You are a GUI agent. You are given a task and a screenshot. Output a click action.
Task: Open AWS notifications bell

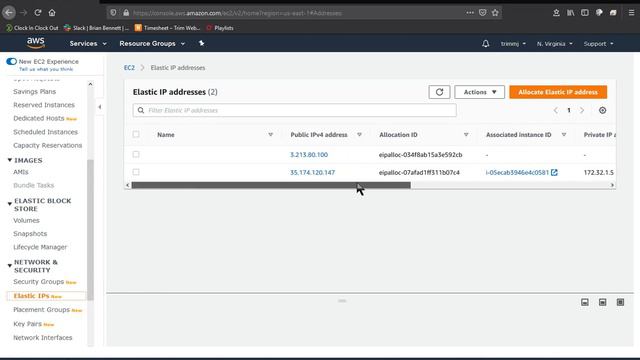(x=485, y=44)
